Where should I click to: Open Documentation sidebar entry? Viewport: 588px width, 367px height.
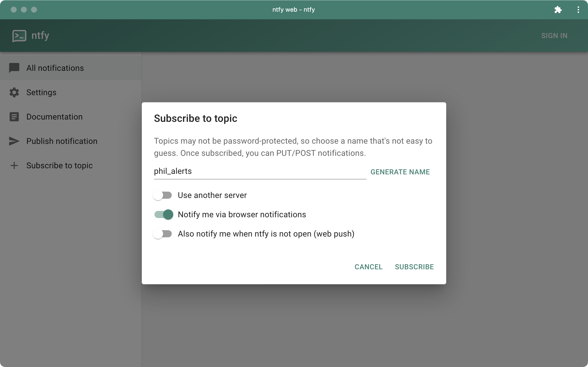click(54, 117)
